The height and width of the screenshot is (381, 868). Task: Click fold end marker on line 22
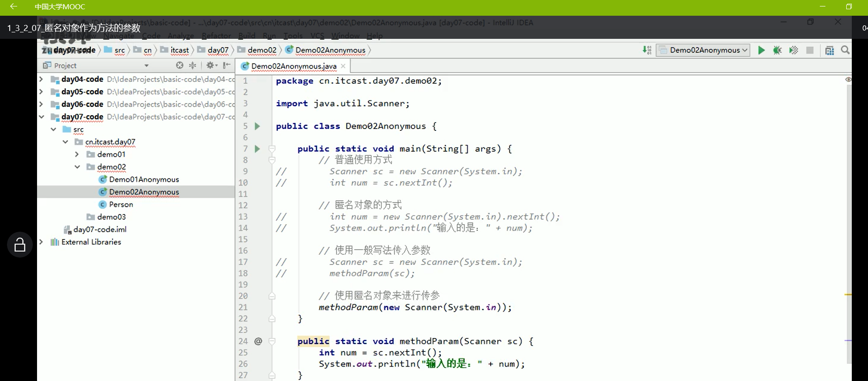[272, 319]
